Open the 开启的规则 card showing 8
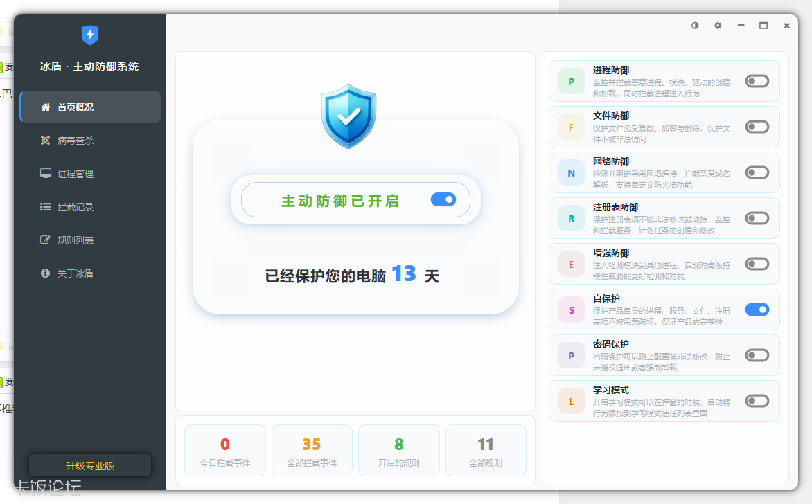This screenshot has height=504, width=812. point(399,450)
